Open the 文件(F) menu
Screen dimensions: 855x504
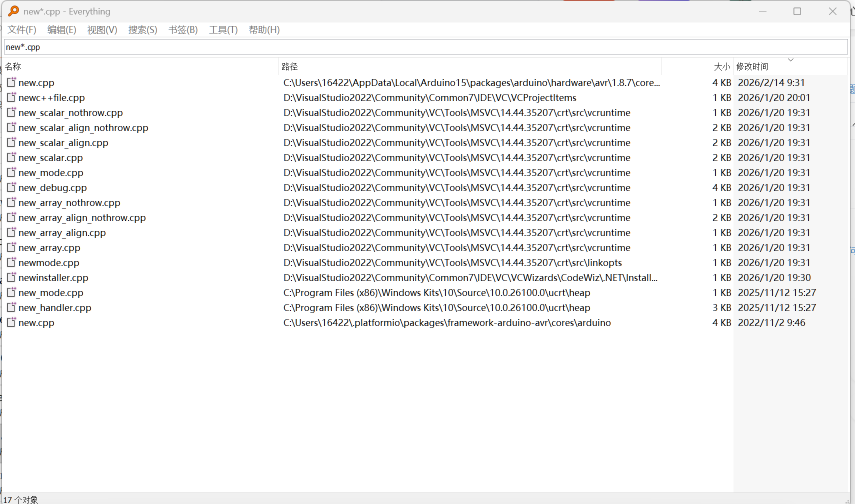coord(22,30)
